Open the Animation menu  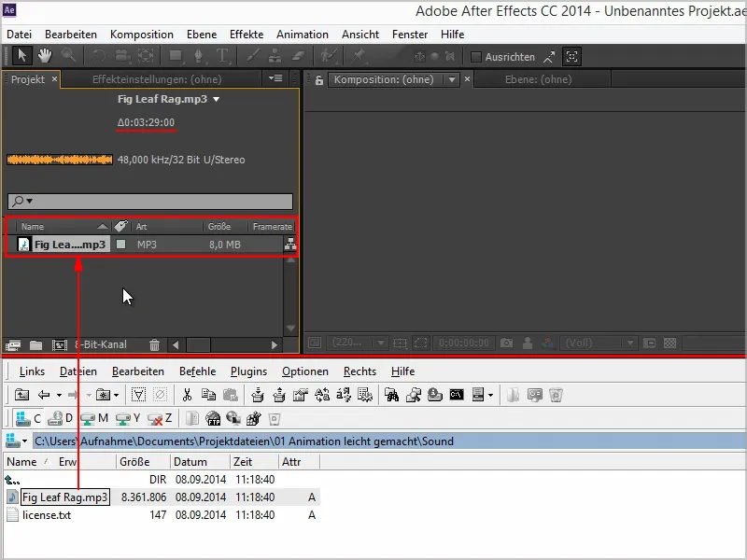pyautogui.click(x=303, y=35)
